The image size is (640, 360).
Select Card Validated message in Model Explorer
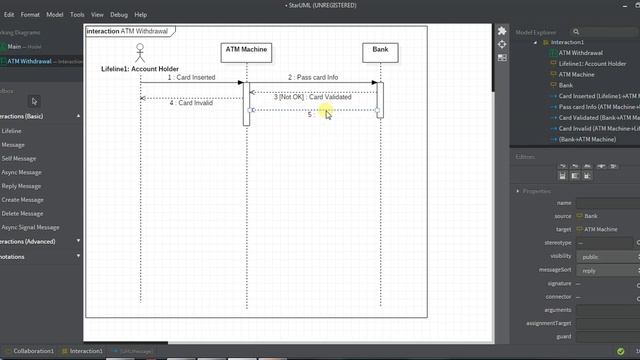coord(599,118)
